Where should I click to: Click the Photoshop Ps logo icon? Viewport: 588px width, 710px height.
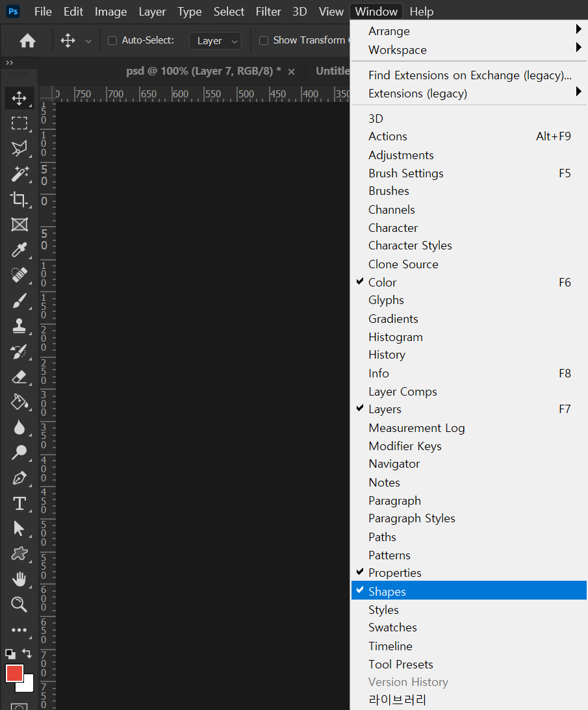[x=13, y=11]
